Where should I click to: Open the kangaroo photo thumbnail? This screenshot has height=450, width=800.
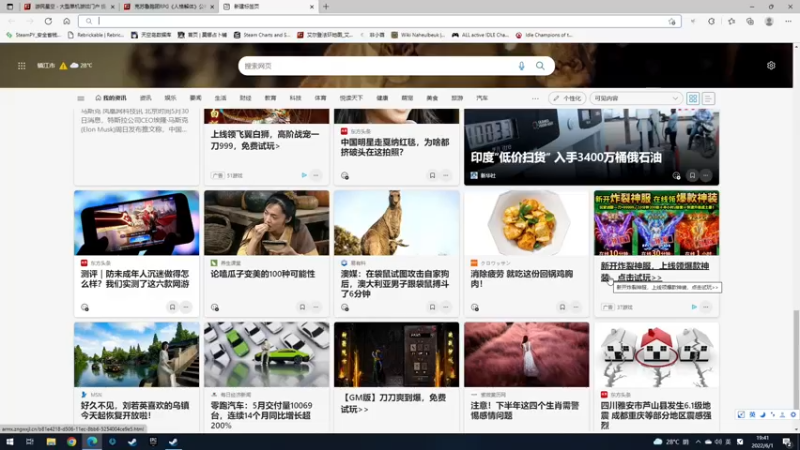tap(396, 223)
